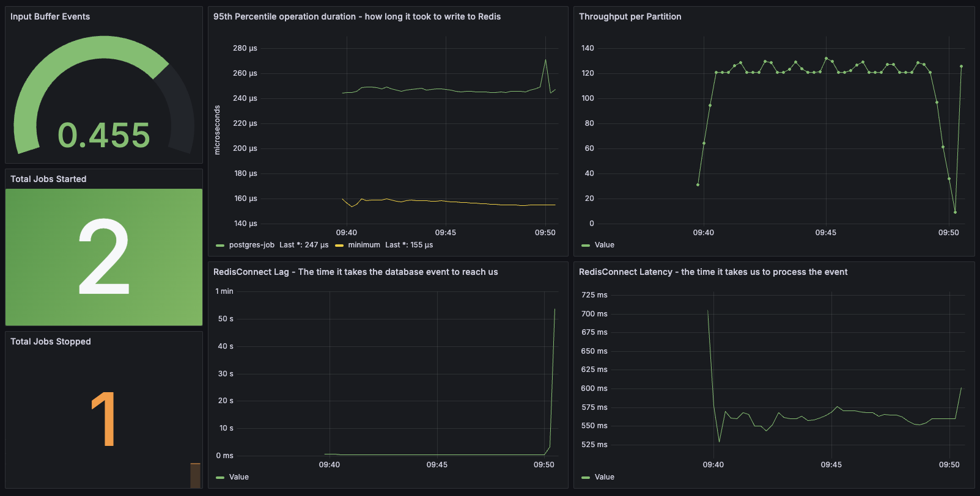Click the 09:40 tick in Throughput per Partition
Image resolution: width=980 pixels, height=496 pixels.
(704, 233)
